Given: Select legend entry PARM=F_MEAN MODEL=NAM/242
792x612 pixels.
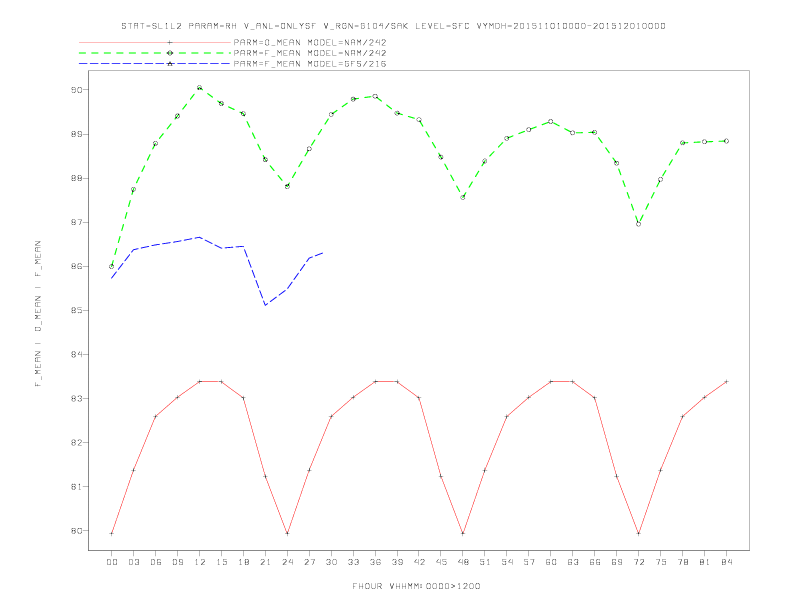Looking at the screenshot, I should click(310, 53).
